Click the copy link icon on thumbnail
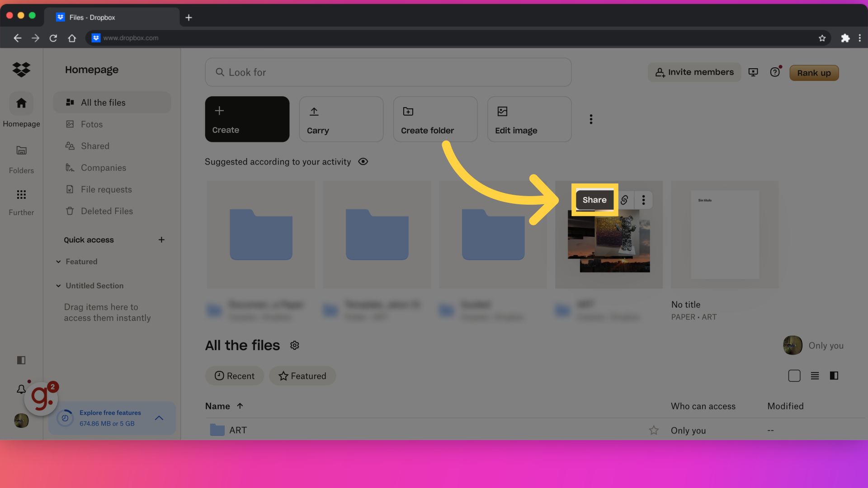Image resolution: width=868 pixels, height=488 pixels. click(x=624, y=200)
